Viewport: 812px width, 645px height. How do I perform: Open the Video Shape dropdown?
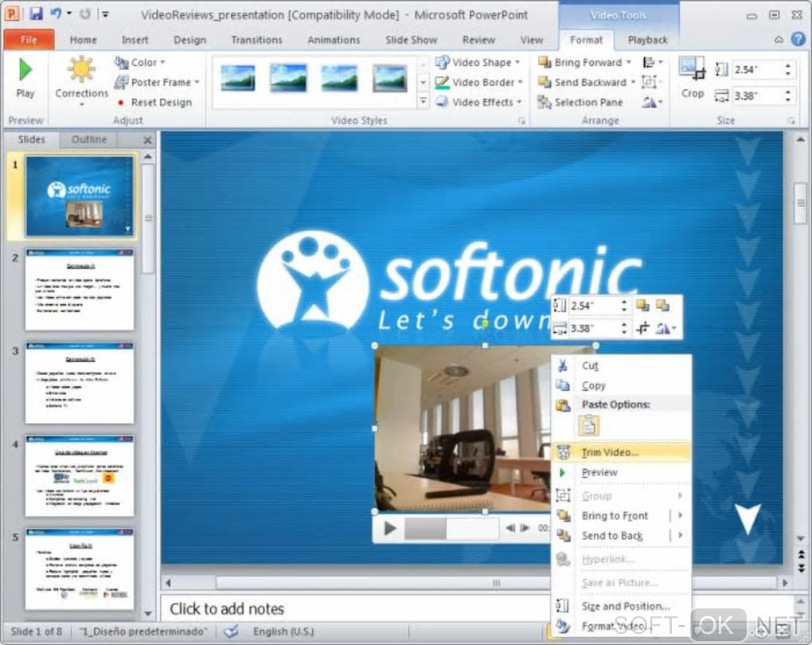coord(478,62)
